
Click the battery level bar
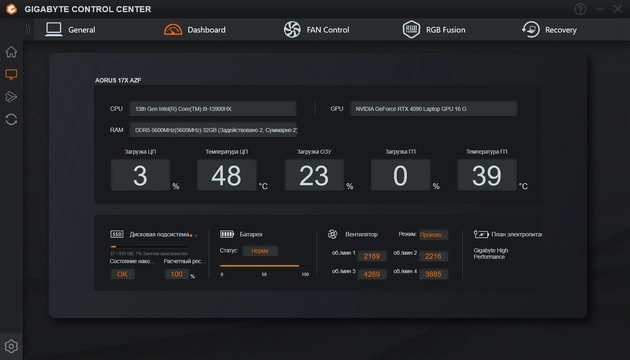click(x=263, y=266)
